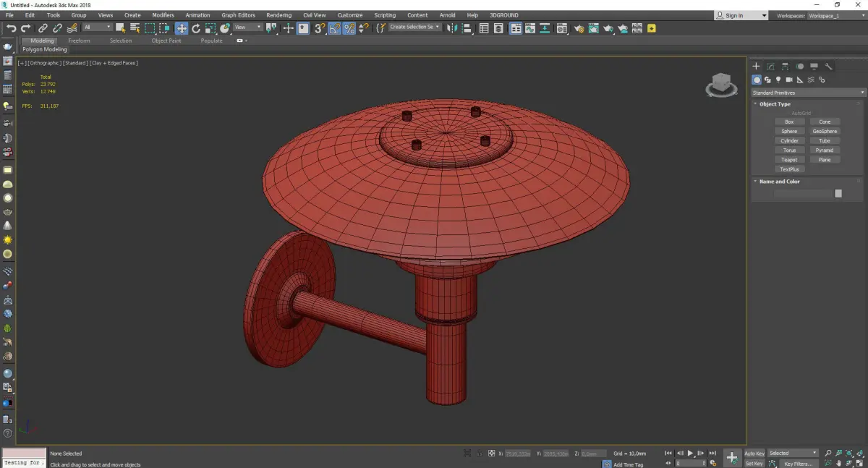This screenshot has height=468, width=868.
Task: Click the Mirror tool icon
Action: point(452,28)
